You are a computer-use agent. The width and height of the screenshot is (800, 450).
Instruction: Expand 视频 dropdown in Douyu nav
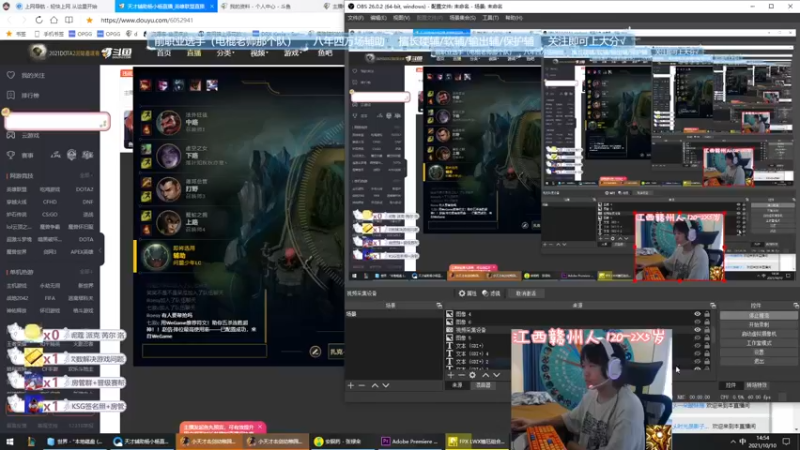coord(259,53)
